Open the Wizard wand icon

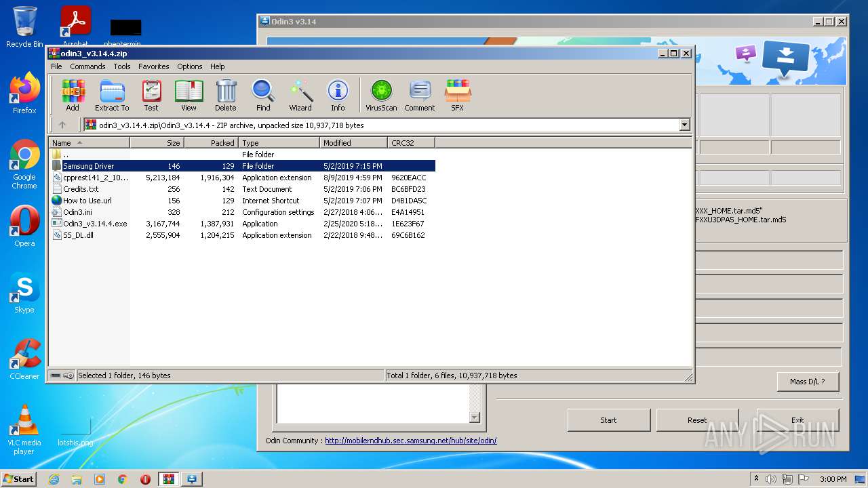tap(300, 95)
